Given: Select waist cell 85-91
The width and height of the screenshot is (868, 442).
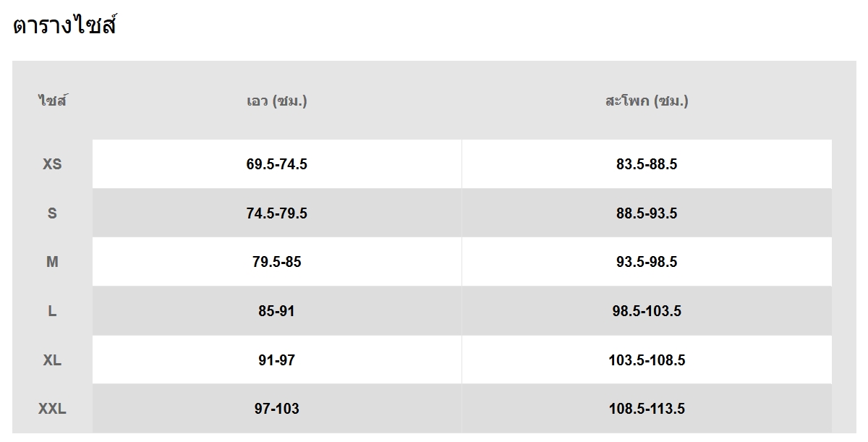Looking at the screenshot, I should (x=276, y=311).
